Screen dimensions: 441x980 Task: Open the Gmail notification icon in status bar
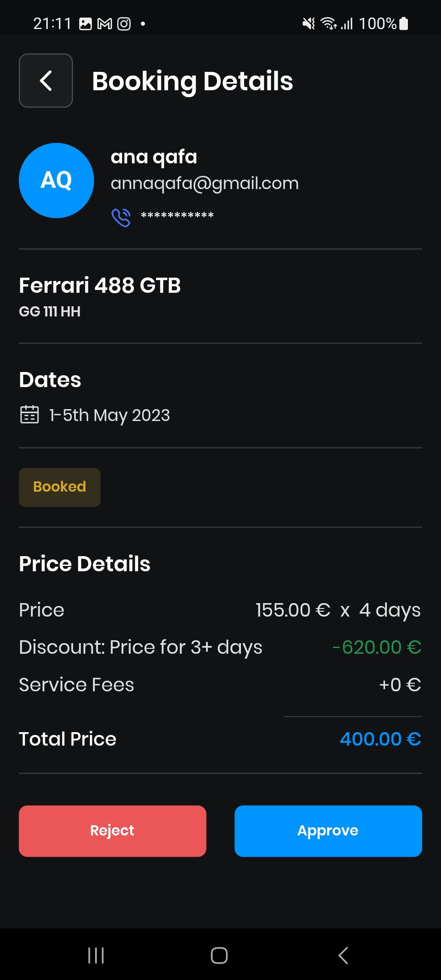click(x=105, y=24)
